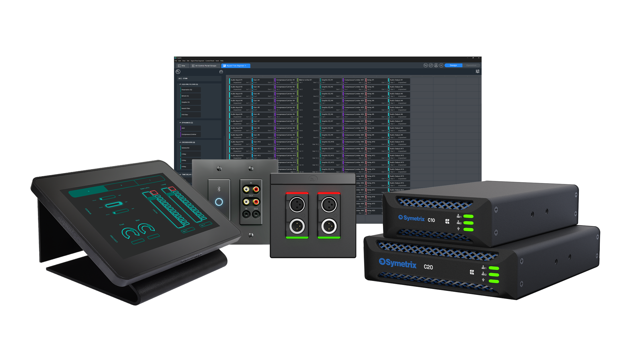Click the circled M icon
644x362 pixels.
(441, 65)
